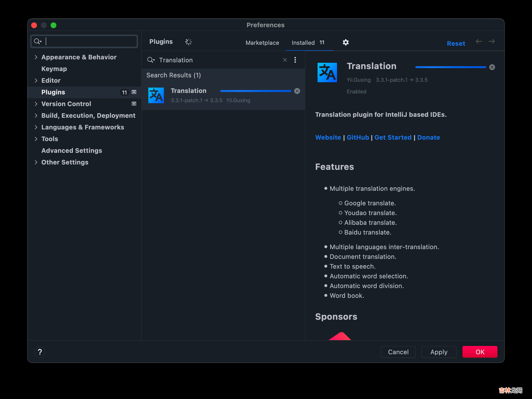Viewport: 532px width, 399px height.
Task: Click the update progress bar in results list
Action: coord(256,91)
